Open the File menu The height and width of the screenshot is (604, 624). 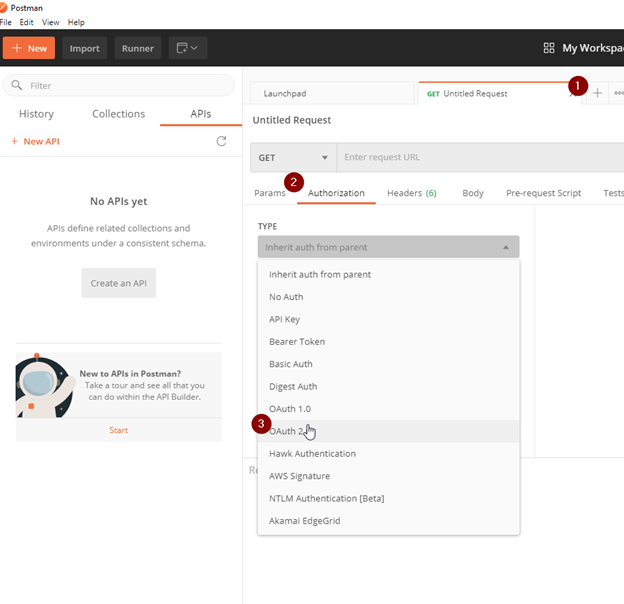click(6, 22)
